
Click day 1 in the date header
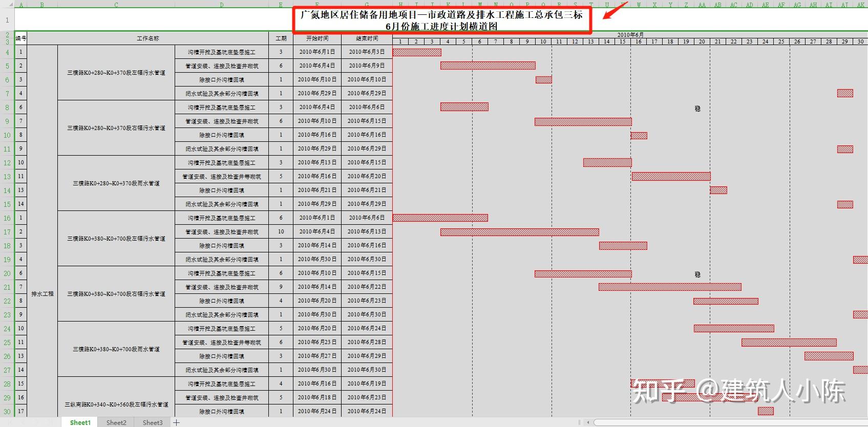pos(400,41)
